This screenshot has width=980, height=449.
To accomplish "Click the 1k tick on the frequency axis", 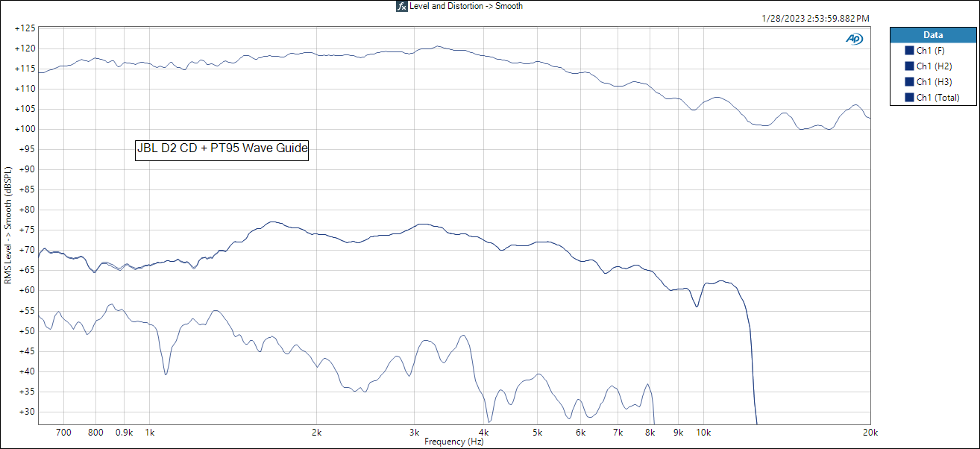I will pos(149,433).
